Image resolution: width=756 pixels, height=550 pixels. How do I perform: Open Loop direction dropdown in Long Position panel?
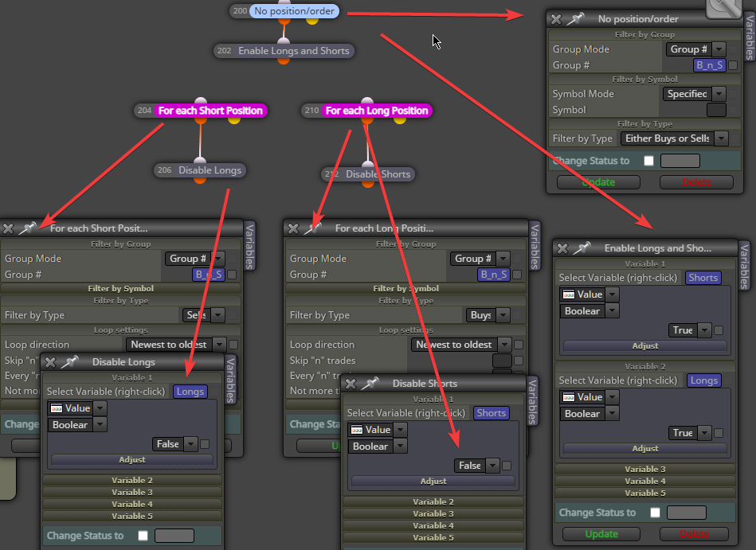tap(461, 345)
